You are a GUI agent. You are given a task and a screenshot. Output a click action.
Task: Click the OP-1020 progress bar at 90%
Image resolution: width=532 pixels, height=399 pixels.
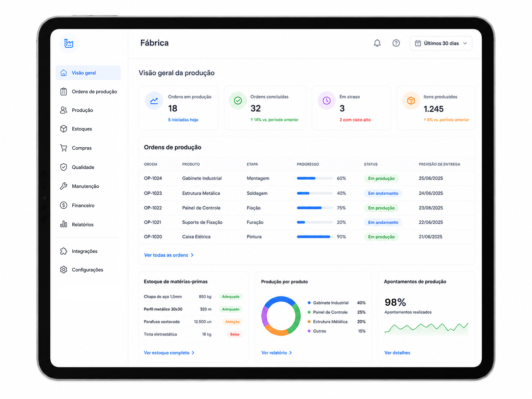[315, 237]
